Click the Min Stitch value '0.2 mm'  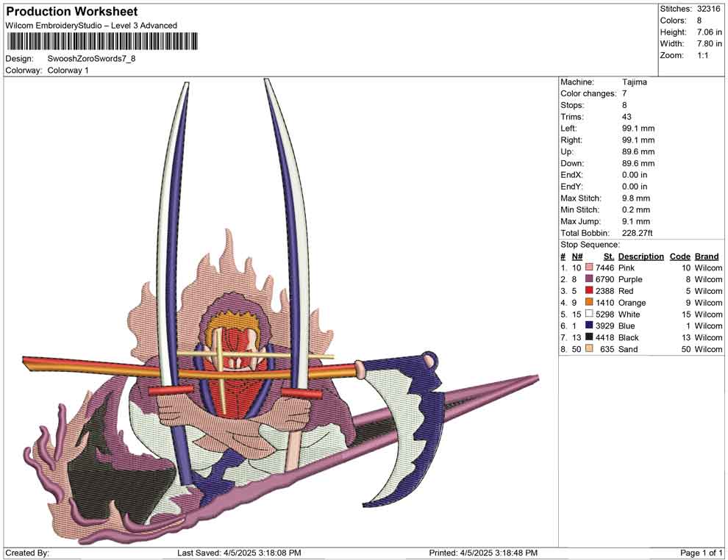(636, 209)
